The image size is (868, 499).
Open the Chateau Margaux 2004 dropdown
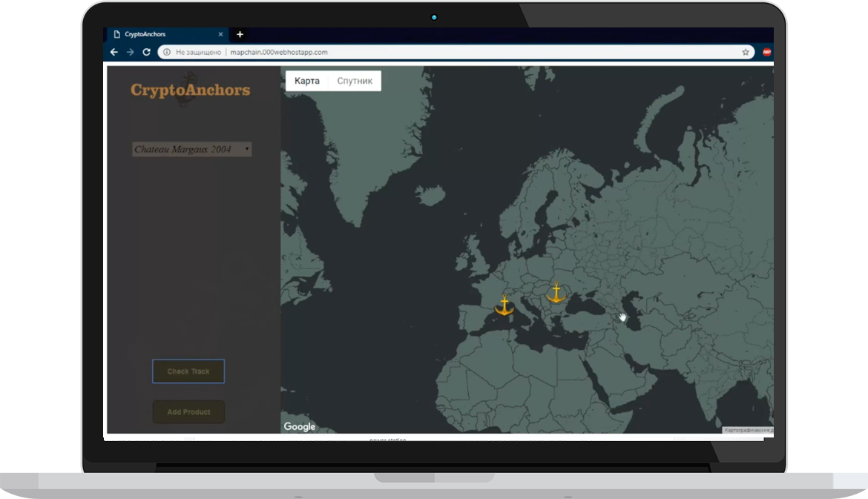coord(191,149)
